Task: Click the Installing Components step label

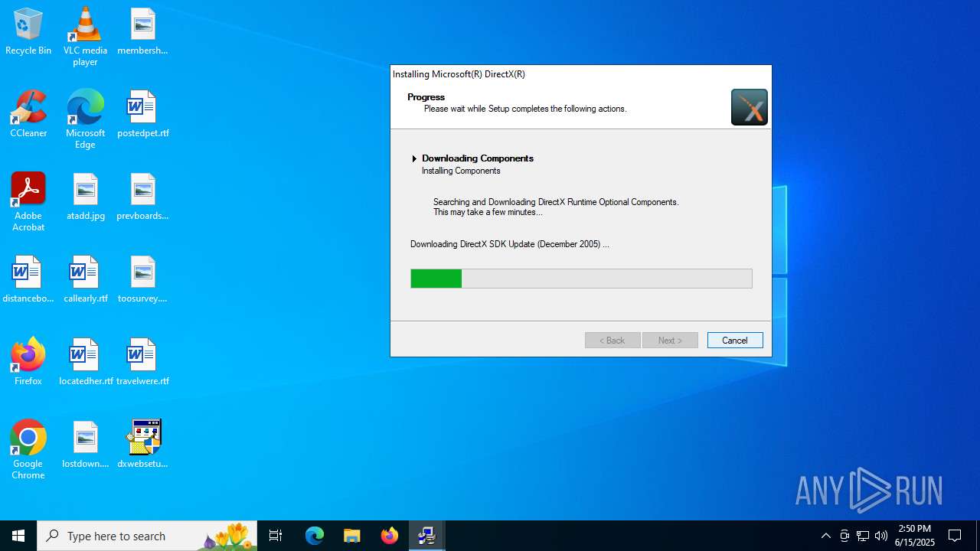Action: point(461,171)
